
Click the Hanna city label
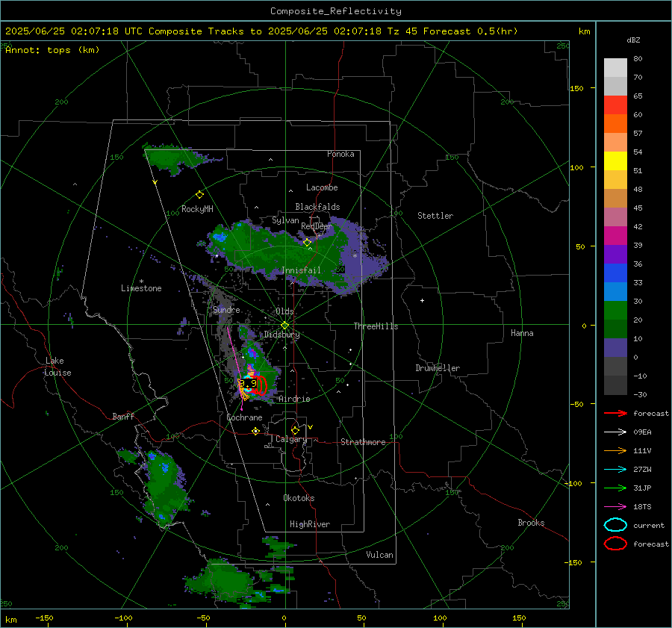pos(522,333)
